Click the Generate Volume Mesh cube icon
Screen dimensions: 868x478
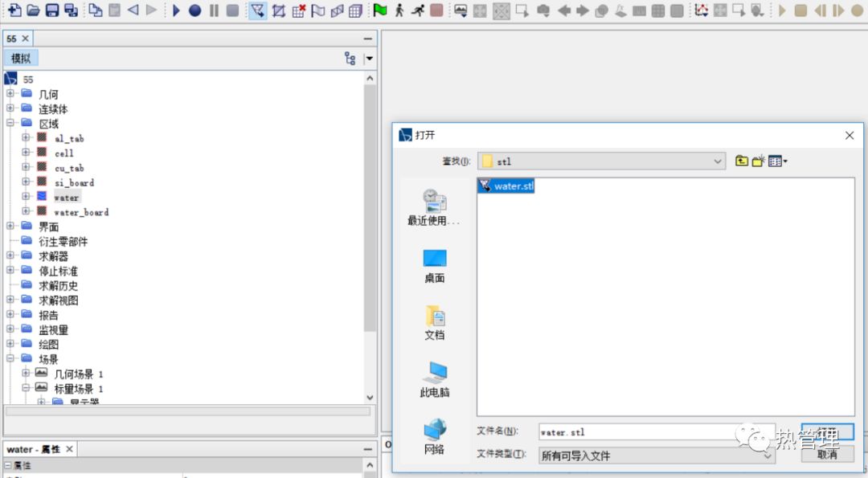tap(356, 10)
